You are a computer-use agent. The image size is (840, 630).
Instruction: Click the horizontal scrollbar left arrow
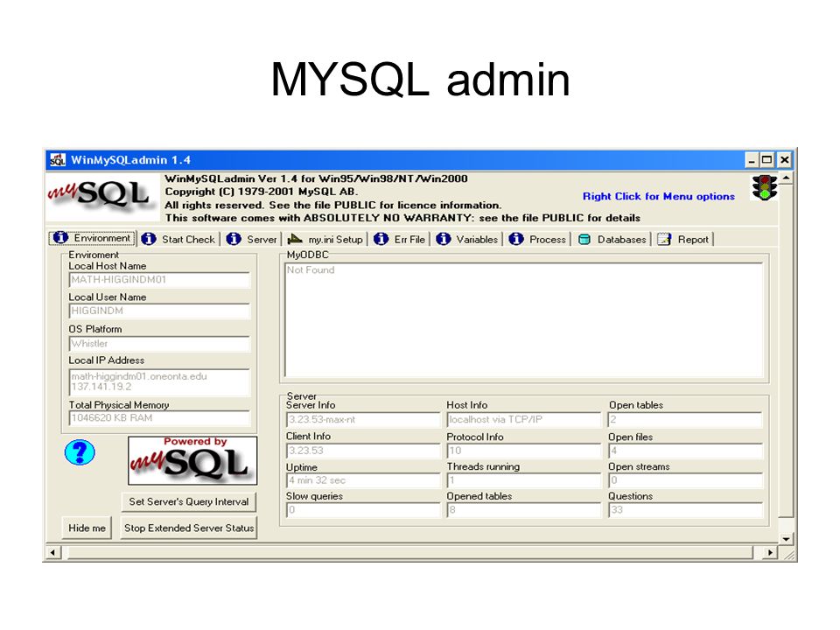click(x=52, y=552)
